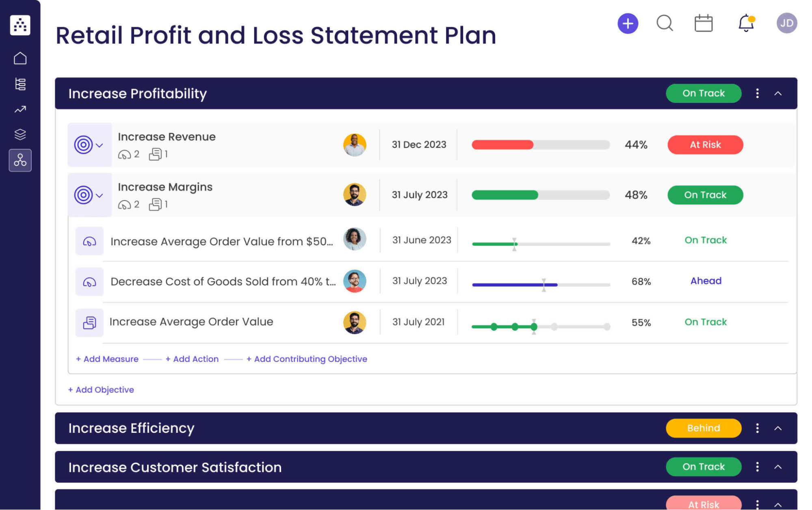Click the notification bell icon

click(x=746, y=24)
